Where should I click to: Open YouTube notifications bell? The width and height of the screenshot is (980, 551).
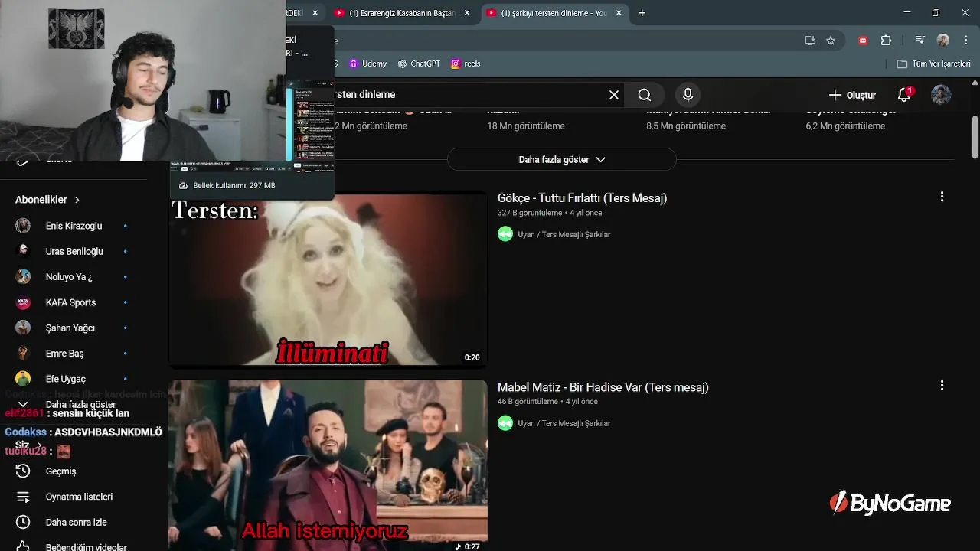point(904,95)
